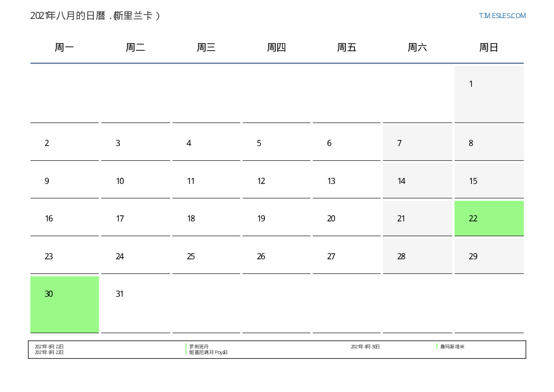Click green marker beside 妮基尼满月 Poya日
This screenshot has height=392, width=554.
tap(186, 352)
